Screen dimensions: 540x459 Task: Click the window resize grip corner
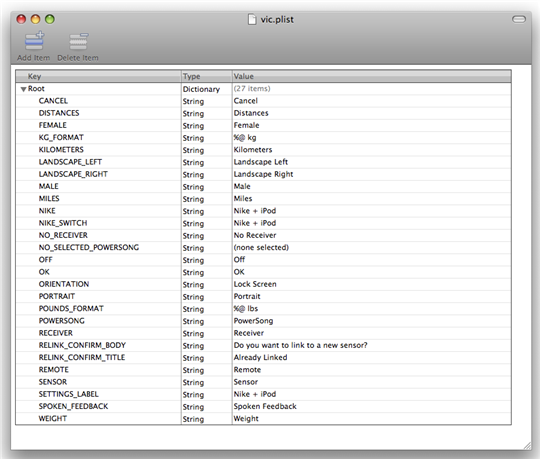coord(527,446)
